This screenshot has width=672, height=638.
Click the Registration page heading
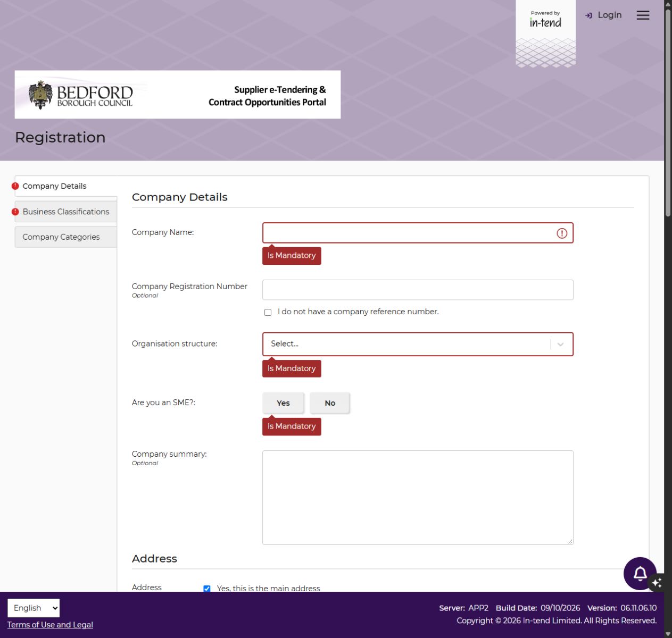coord(60,137)
